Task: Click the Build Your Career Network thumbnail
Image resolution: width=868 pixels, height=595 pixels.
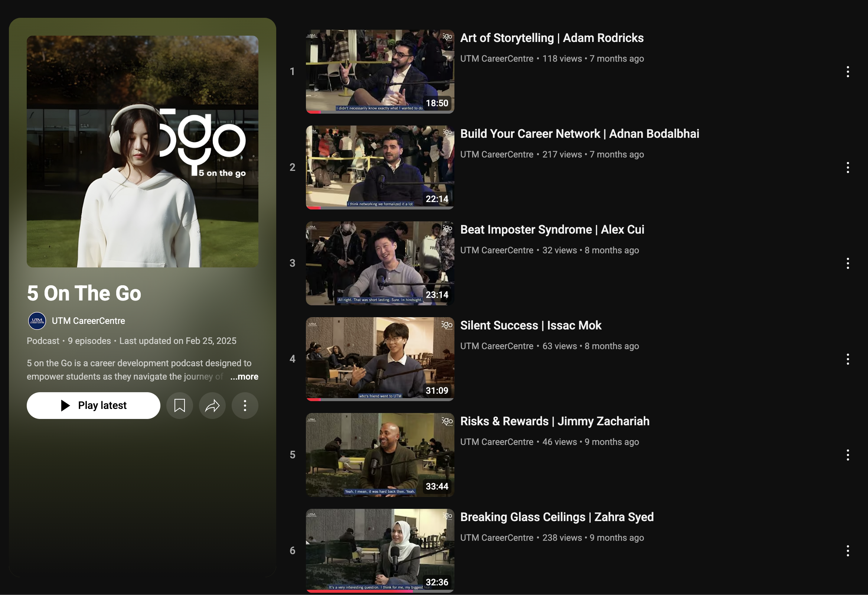Action: pos(379,167)
